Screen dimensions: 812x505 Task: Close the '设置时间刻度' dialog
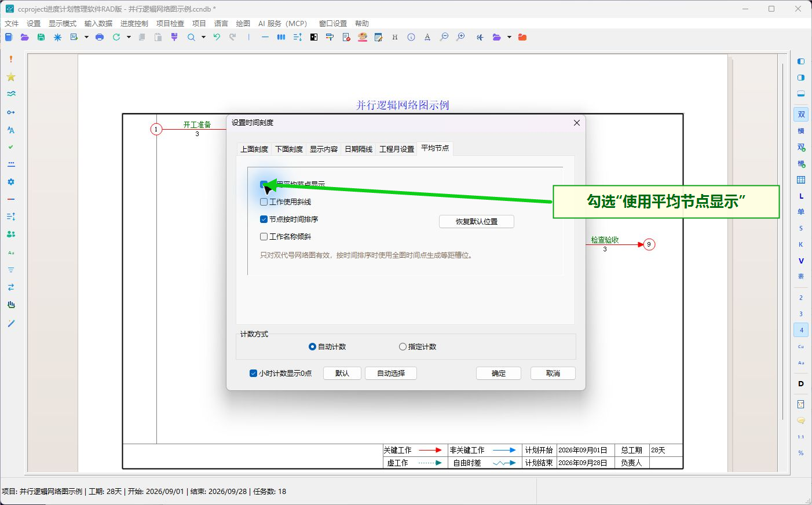click(576, 123)
